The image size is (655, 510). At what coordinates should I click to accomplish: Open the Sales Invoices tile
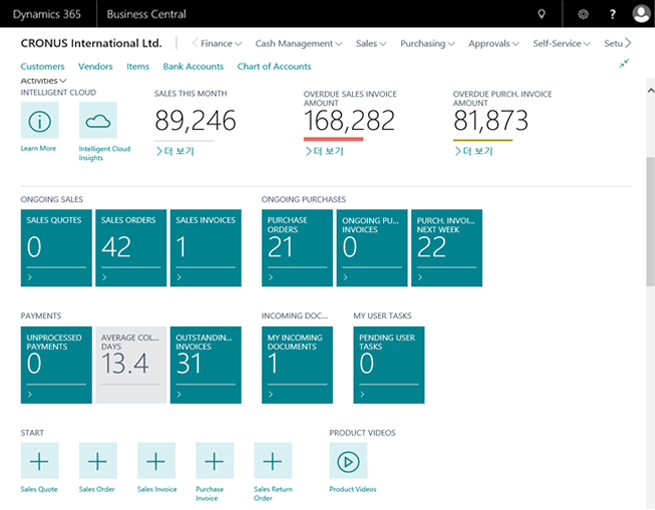pyautogui.click(x=206, y=248)
